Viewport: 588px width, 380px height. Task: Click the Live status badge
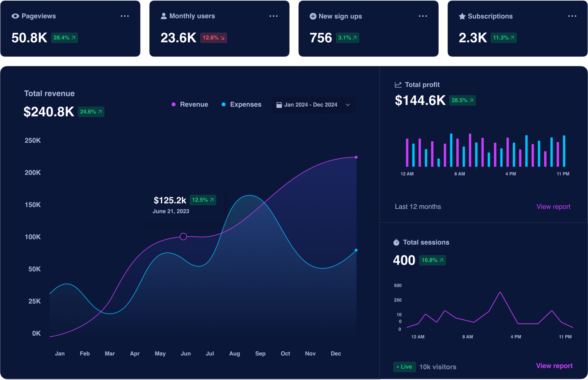405,367
